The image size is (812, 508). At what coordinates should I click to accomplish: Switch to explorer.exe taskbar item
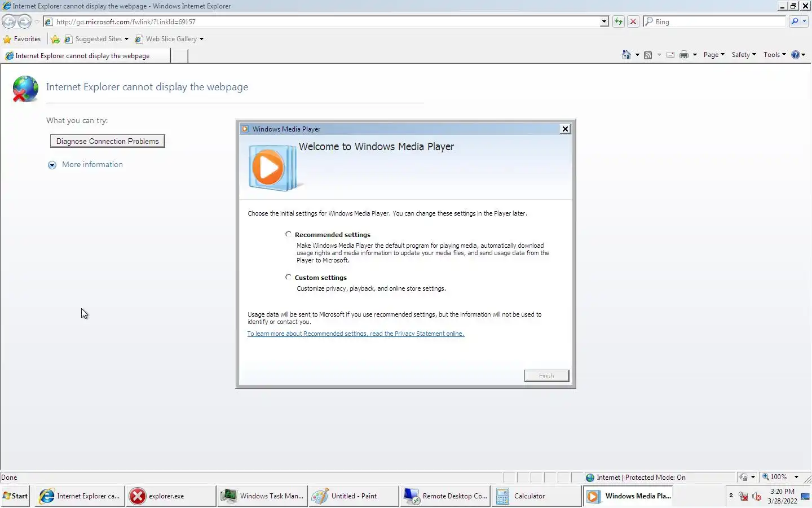(x=171, y=496)
